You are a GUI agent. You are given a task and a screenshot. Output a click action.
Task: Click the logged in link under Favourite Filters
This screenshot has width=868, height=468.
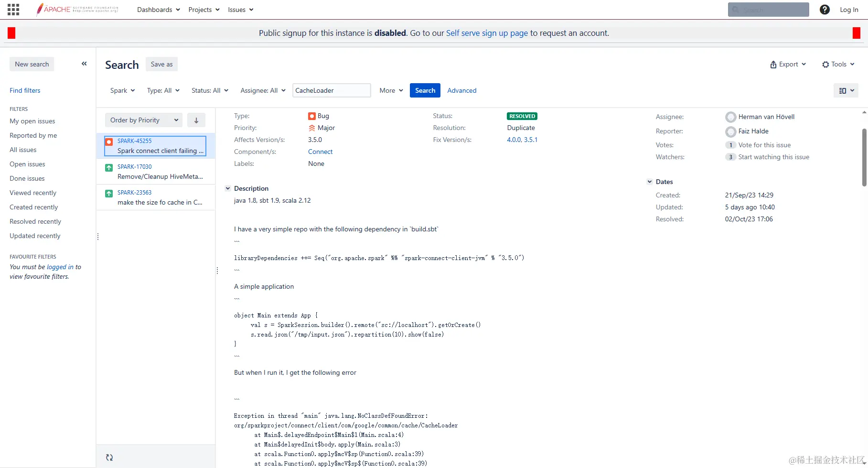coord(60,267)
